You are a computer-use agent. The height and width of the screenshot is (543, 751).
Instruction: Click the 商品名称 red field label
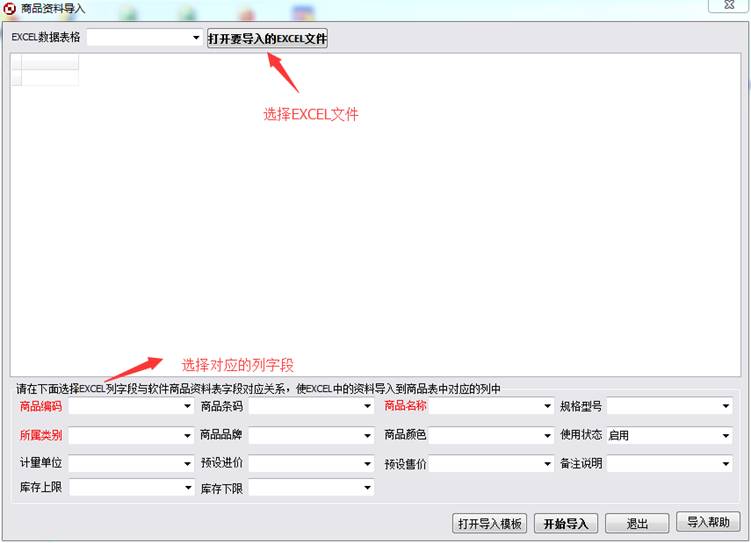[x=405, y=406]
